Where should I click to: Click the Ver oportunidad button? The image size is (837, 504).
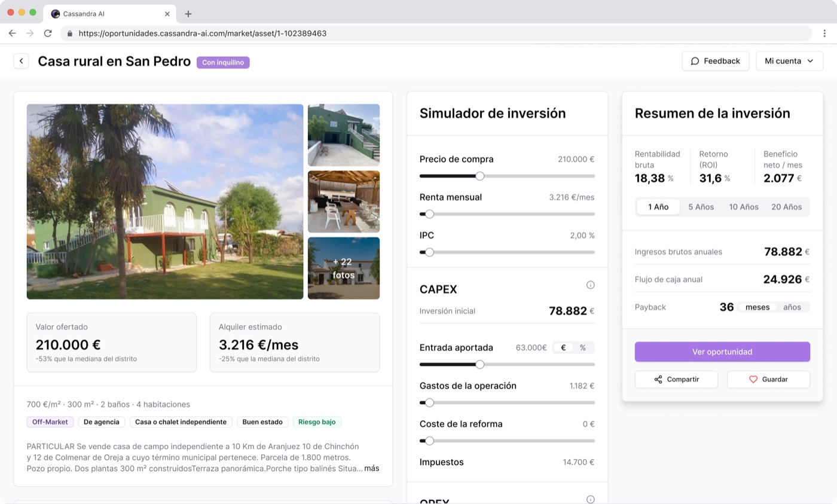coord(722,352)
